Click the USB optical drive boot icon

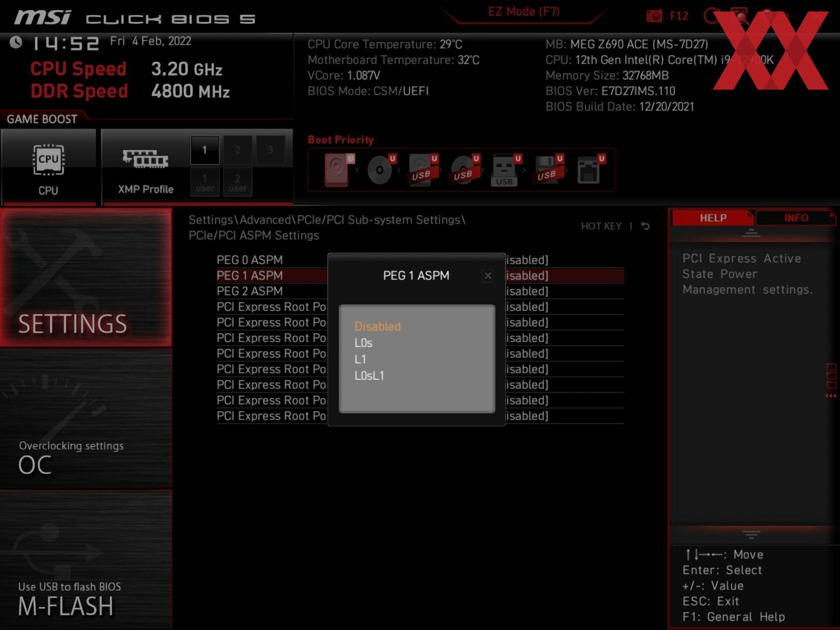click(465, 170)
